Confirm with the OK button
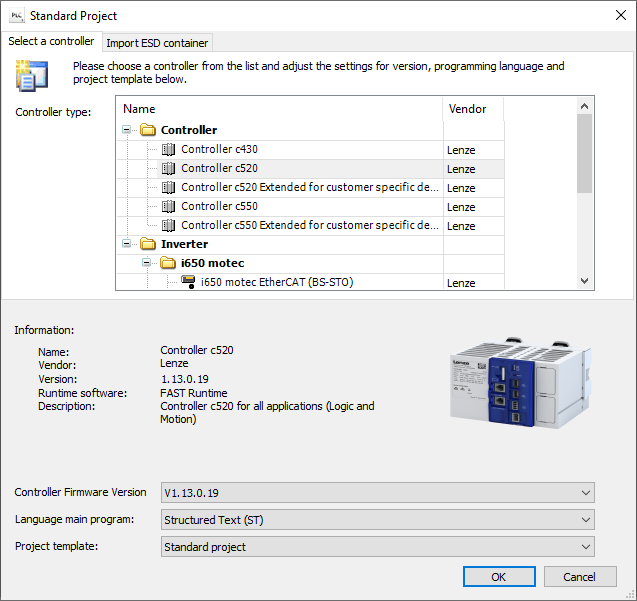This screenshot has height=601, width=637. (499, 577)
